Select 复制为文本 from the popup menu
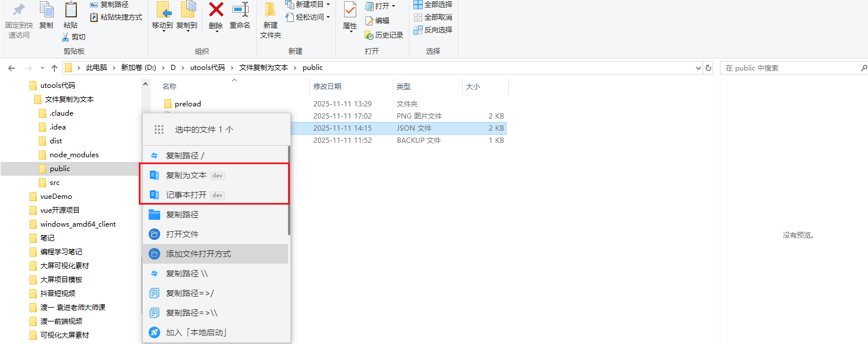 (x=186, y=175)
